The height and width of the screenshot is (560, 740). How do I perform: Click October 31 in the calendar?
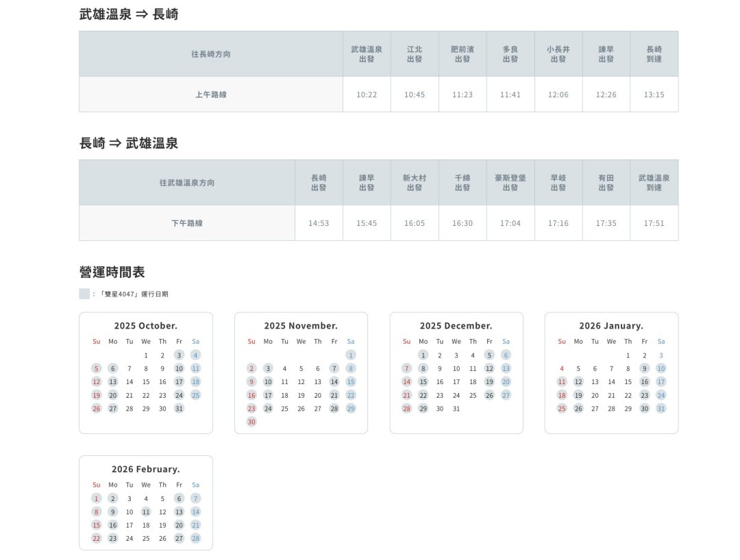[x=179, y=409]
